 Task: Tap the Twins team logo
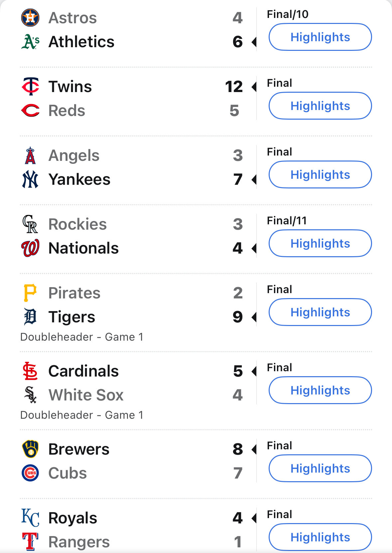(x=30, y=86)
